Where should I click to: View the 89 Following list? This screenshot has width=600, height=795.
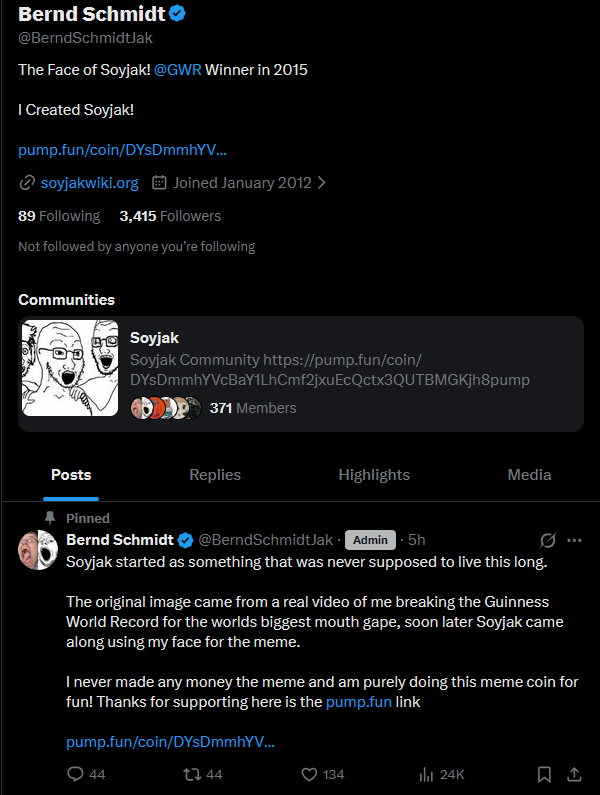(x=59, y=216)
